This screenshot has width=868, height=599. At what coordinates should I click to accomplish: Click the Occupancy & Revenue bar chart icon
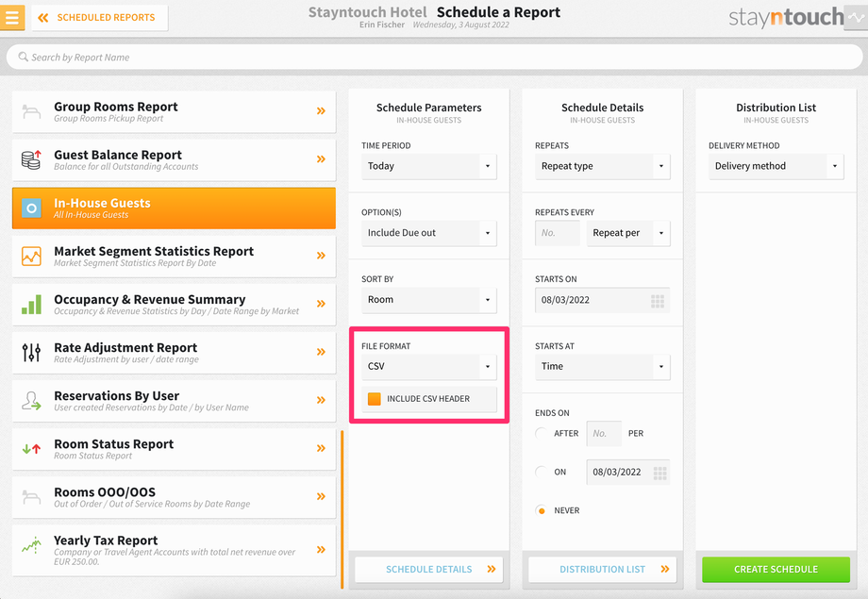coord(31,305)
